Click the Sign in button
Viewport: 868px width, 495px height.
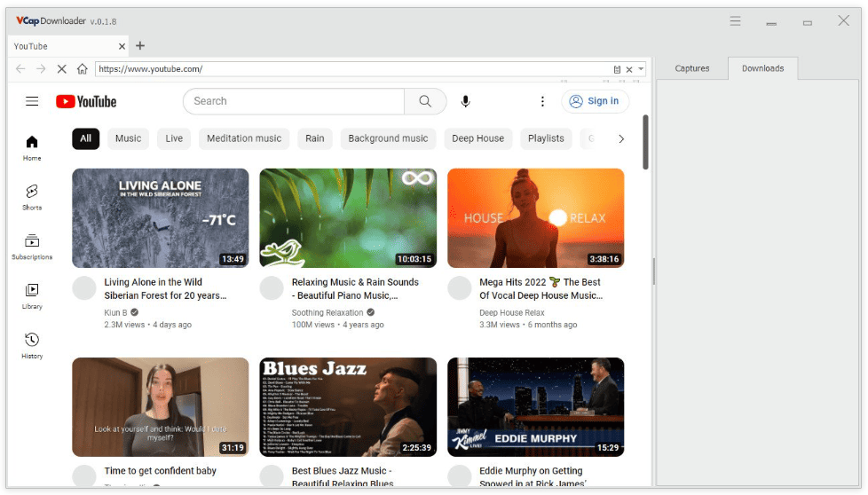coord(596,101)
